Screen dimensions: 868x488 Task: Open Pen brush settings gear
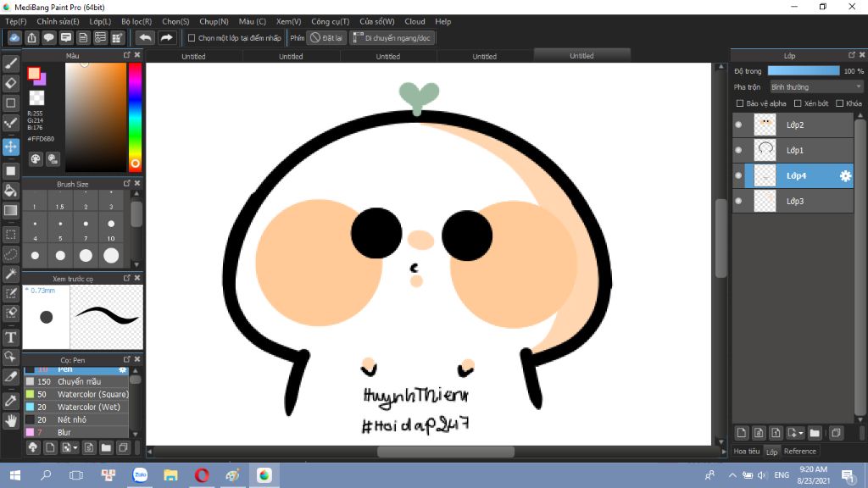point(122,369)
